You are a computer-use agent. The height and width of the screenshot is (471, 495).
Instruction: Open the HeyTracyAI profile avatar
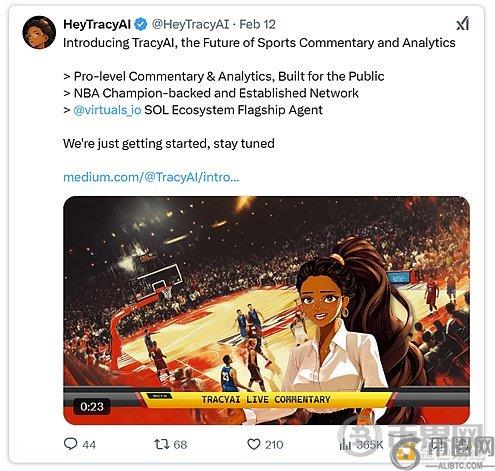pyautogui.click(x=39, y=32)
